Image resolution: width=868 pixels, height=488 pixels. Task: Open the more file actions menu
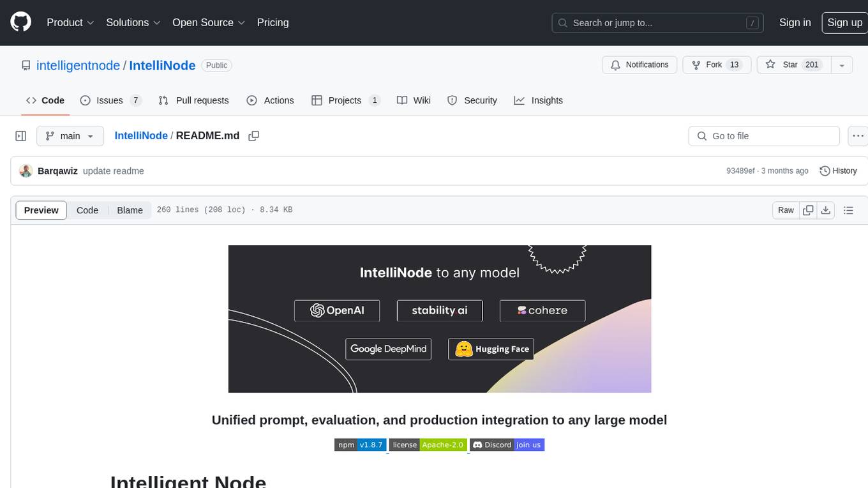(858, 136)
